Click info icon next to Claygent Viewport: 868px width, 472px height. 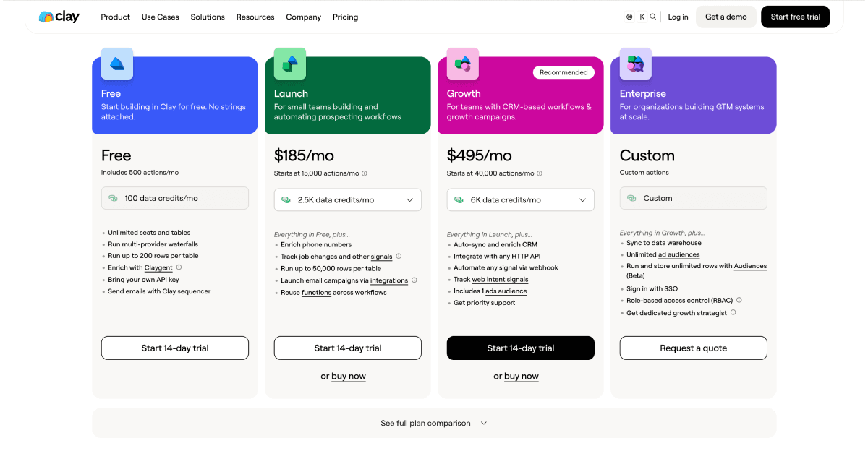(179, 267)
